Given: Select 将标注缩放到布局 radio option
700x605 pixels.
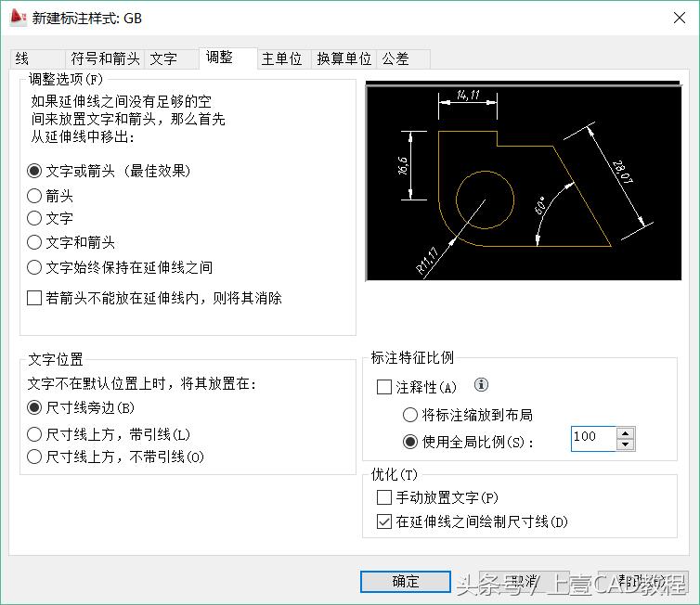Looking at the screenshot, I should coord(468,415).
